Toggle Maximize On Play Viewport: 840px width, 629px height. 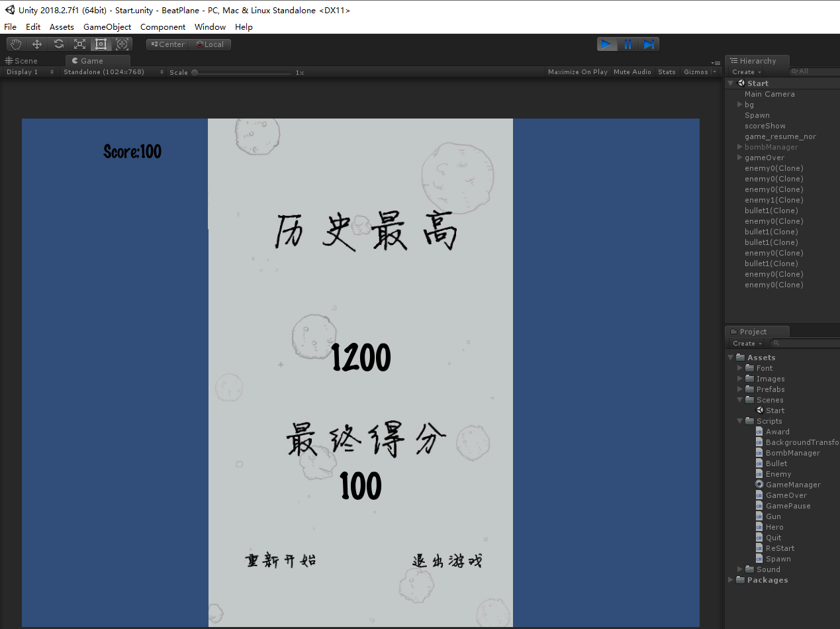(x=577, y=72)
